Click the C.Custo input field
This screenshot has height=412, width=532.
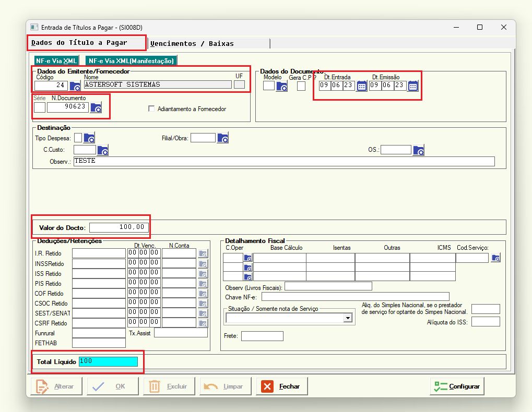click(85, 150)
